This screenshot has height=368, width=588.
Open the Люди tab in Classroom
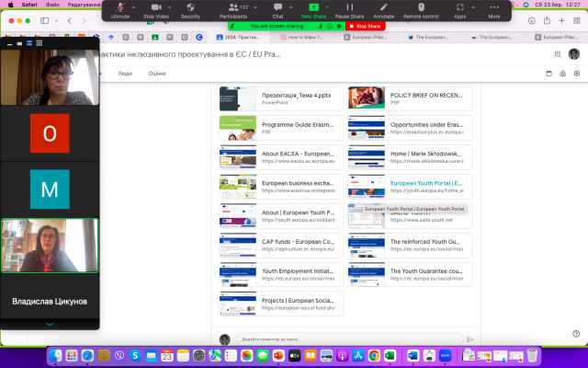pyautogui.click(x=125, y=74)
